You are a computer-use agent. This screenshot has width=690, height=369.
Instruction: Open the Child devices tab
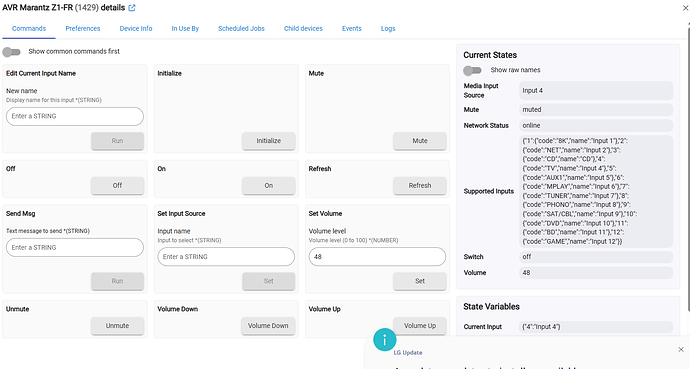[x=303, y=29]
